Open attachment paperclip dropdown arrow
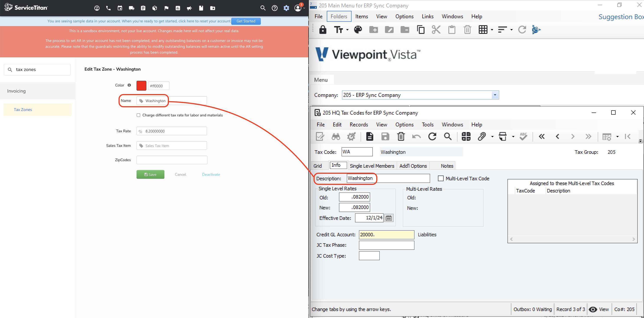Viewport: 644px width, 318px height. [x=492, y=137]
